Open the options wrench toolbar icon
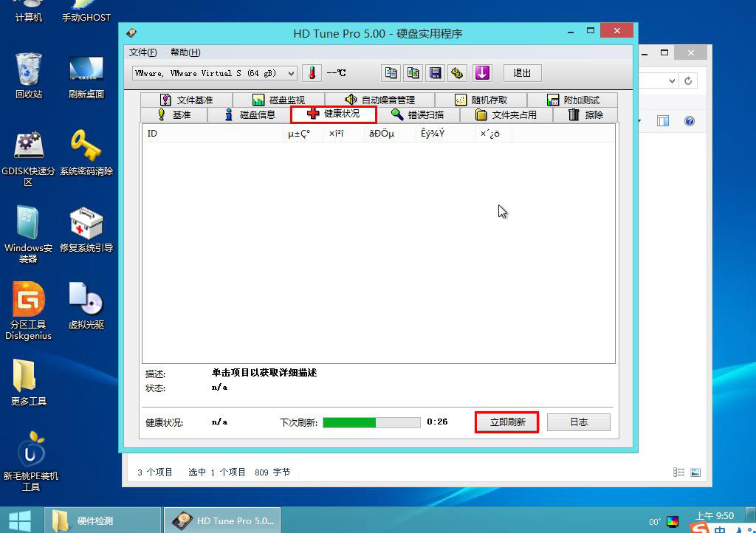The image size is (756, 533). click(x=458, y=73)
